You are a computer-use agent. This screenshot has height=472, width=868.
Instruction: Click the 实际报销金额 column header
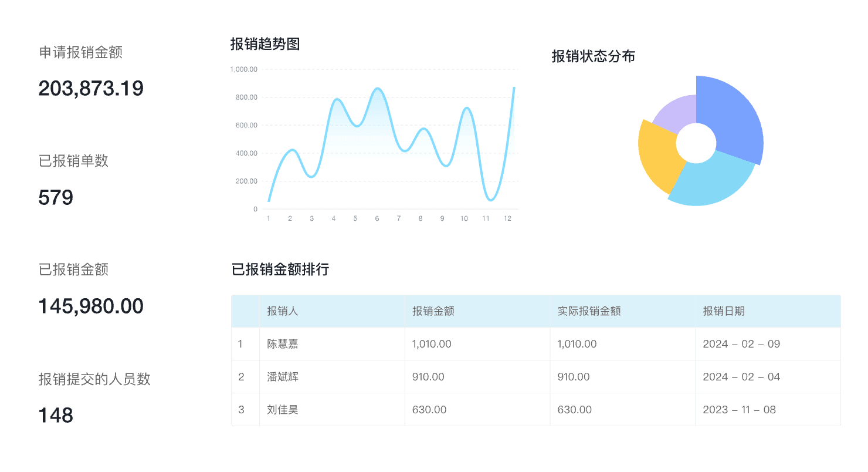pos(589,311)
